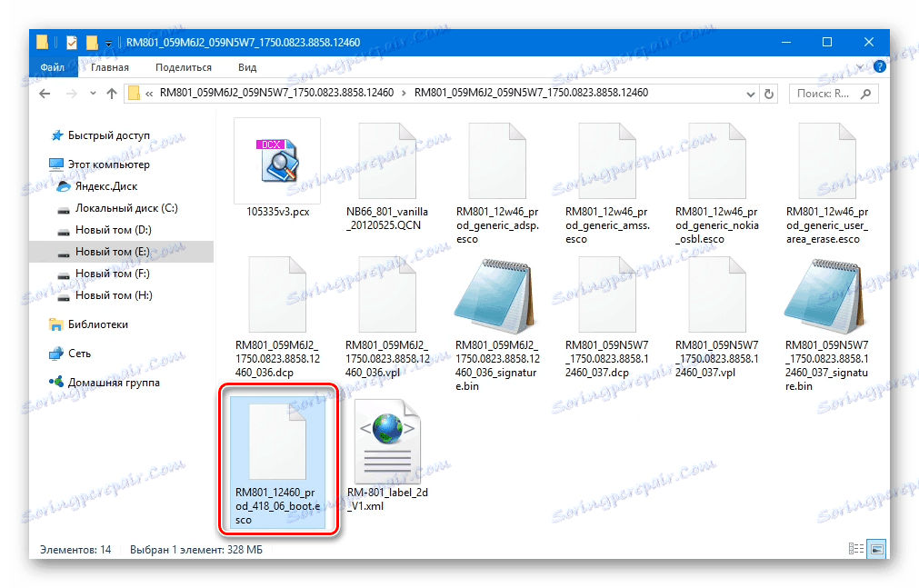Open Яндекс.Диск in navigation pane
This screenshot has width=919, height=588.
pos(106,186)
